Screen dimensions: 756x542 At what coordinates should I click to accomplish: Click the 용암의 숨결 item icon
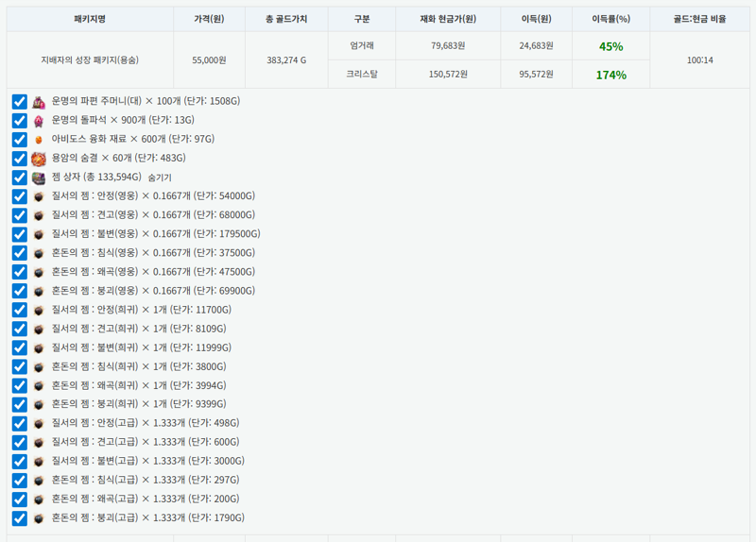pyautogui.click(x=39, y=159)
